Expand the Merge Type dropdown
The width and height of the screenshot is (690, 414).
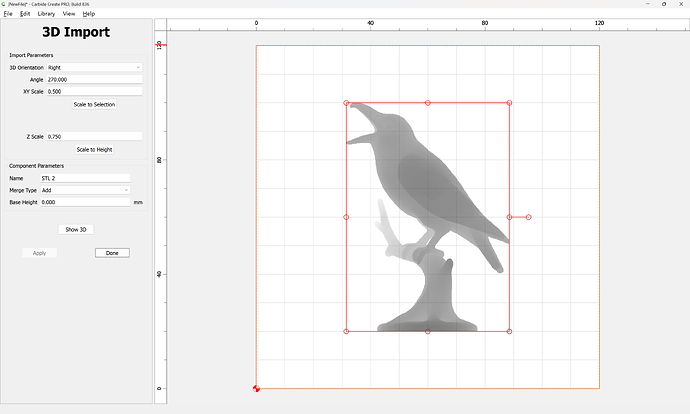pyautogui.click(x=85, y=190)
